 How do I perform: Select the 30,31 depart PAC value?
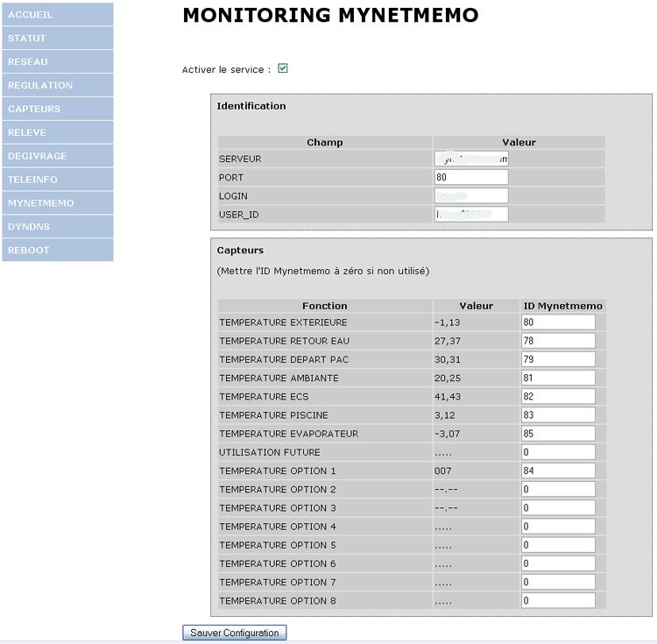click(x=447, y=359)
